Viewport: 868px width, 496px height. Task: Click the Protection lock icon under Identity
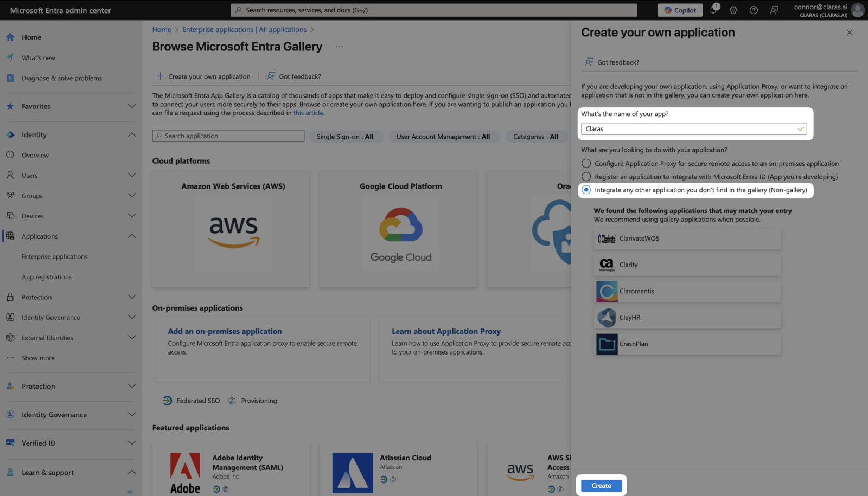pos(10,297)
